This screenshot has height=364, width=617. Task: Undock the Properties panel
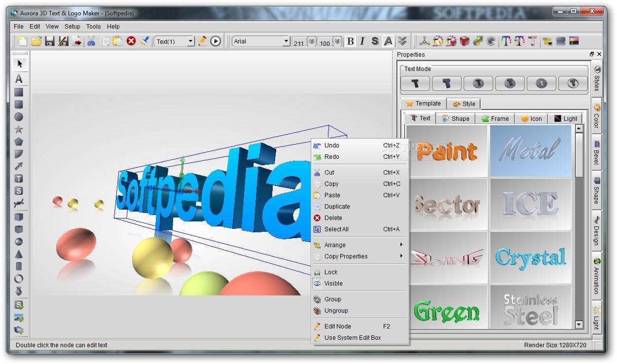click(x=592, y=54)
